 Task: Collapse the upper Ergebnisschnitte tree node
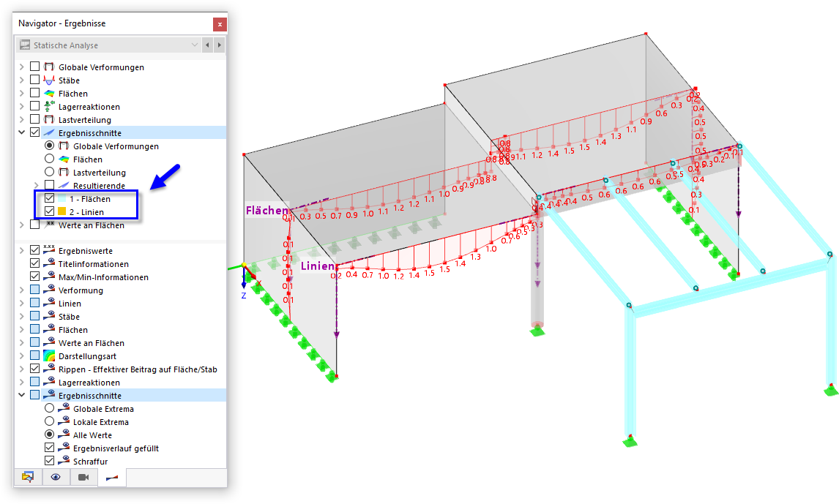click(x=21, y=132)
